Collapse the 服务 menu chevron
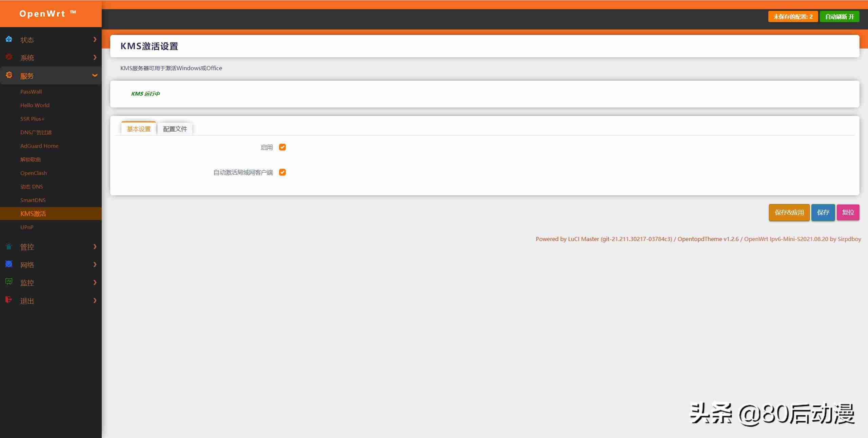This screenshot has height=438, width=868. pos(95,75)
